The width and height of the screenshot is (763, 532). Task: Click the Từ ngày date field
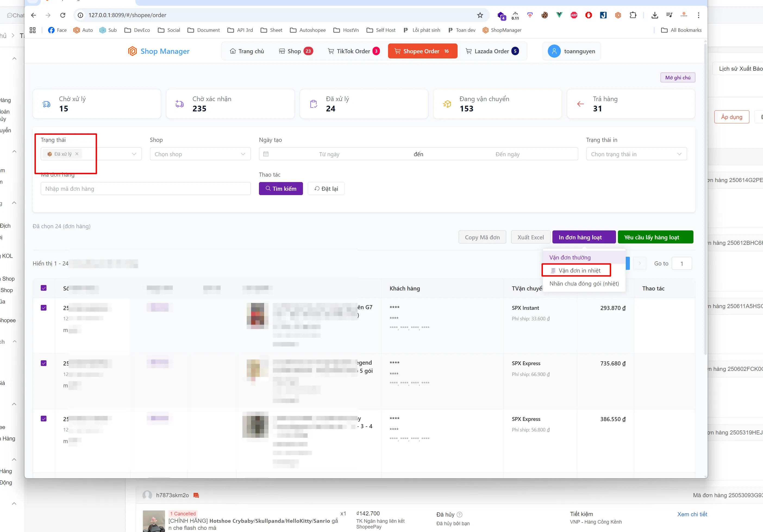coord(329,154)
